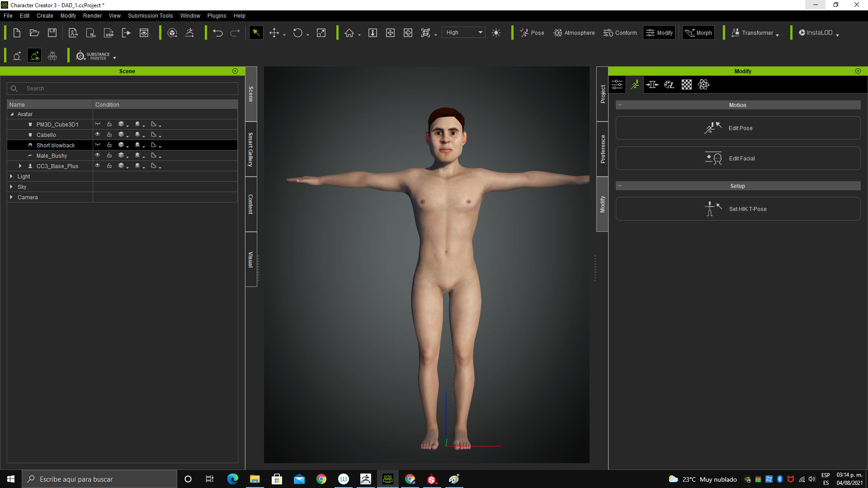This screenshot has width=868, height=488.
Task: Click the Undo arrow icon
Action: pos(218,33)
